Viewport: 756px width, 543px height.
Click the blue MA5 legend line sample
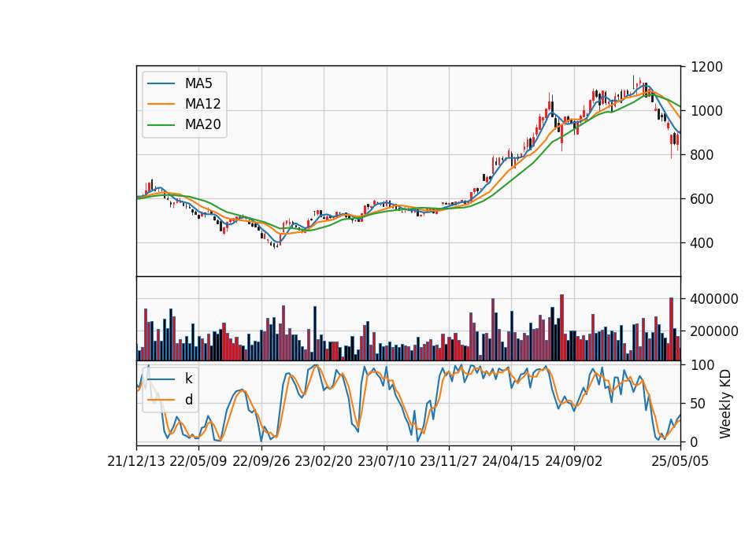coord(161,83)
